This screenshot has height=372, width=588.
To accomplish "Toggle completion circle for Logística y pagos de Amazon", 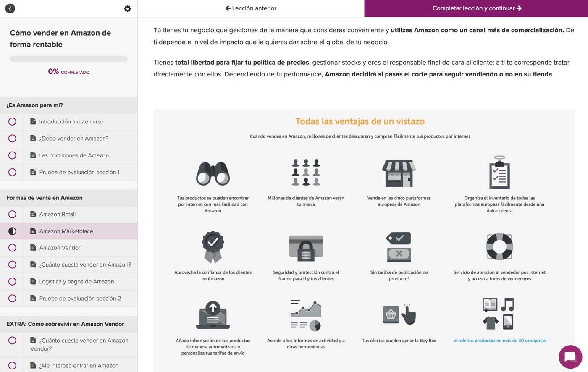I will tap(12, 281).
